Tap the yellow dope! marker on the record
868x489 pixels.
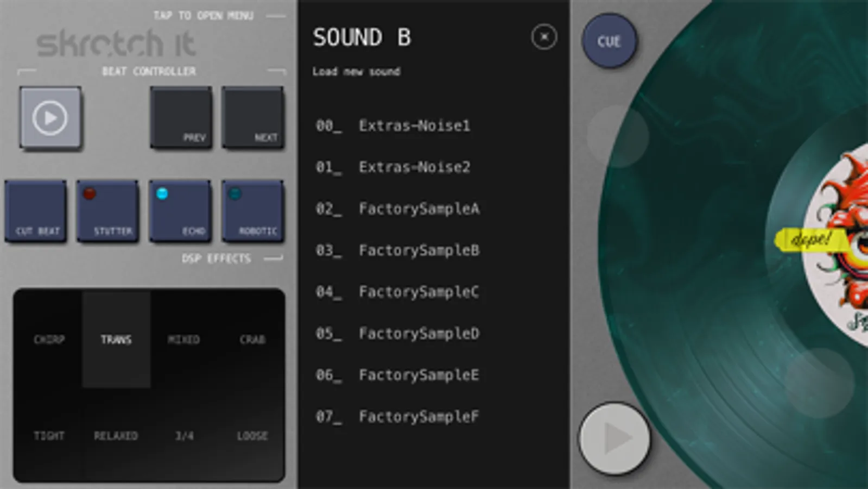pyautogui.click(x=810, y=240)
